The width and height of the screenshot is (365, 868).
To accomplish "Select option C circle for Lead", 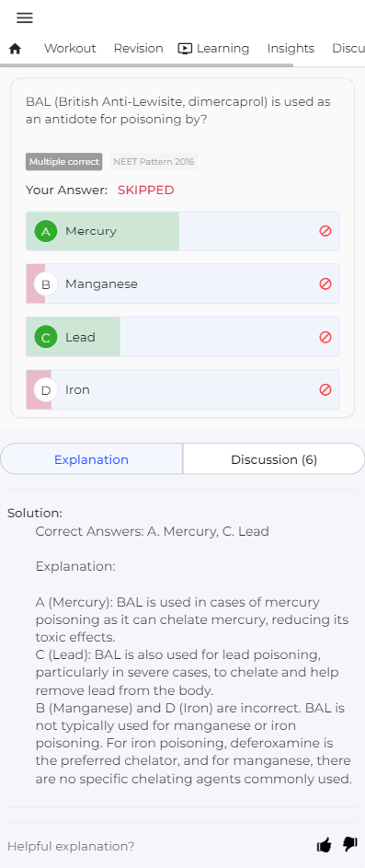I will [x=46, y=337].
